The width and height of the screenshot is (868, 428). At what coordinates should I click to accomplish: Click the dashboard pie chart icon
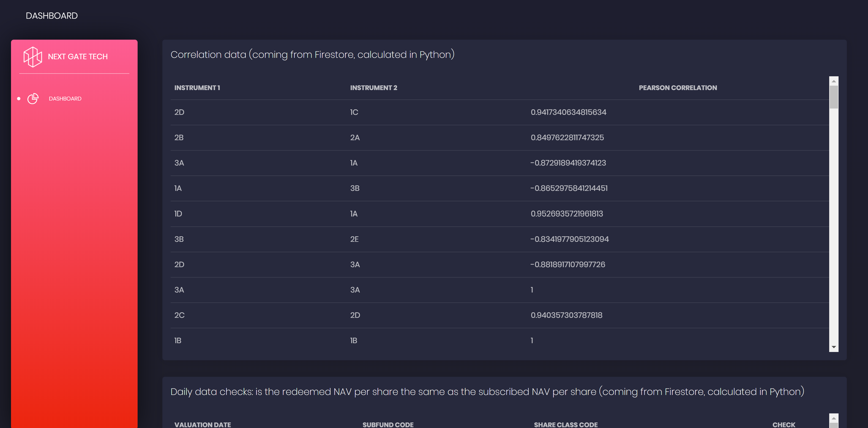coord(33,99)
